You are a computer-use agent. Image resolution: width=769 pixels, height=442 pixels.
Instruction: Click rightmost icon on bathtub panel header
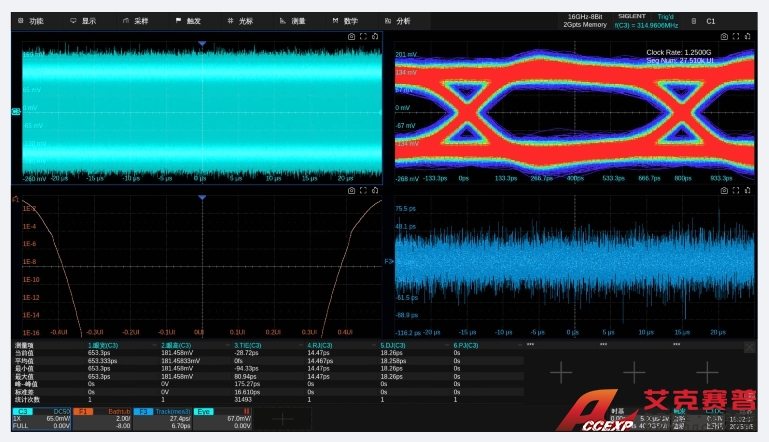373,190
